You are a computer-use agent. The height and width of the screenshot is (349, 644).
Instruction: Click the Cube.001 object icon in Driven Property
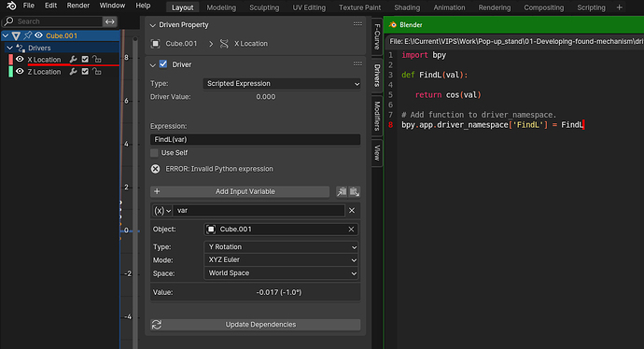(155, 44)
